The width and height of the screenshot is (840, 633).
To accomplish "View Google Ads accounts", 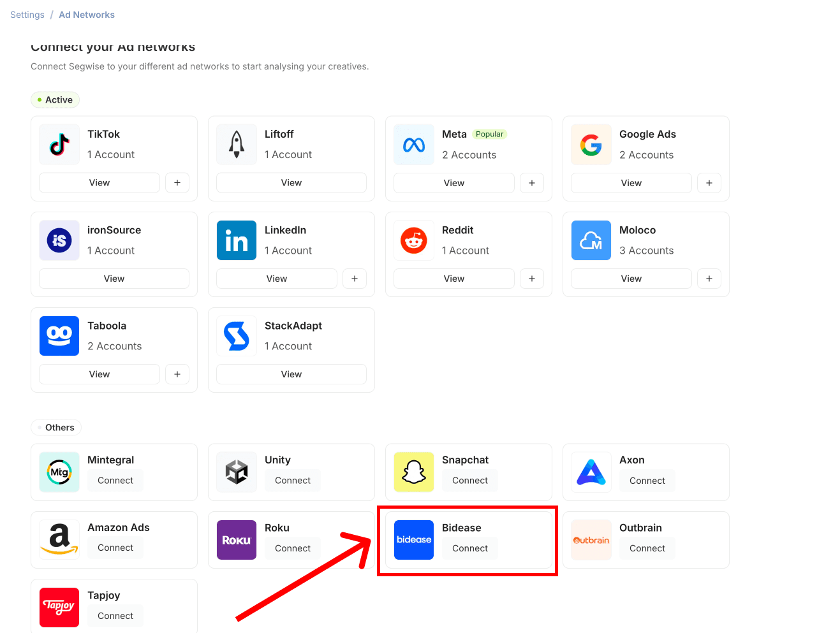I will point(631,183).
